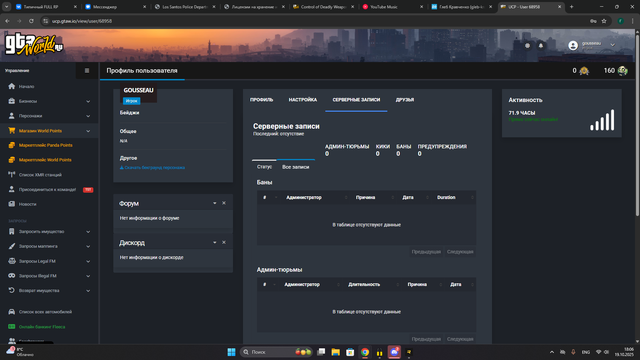Click the activity signal bars icon
The image size is (640, 360).
[x=602, y=120]
